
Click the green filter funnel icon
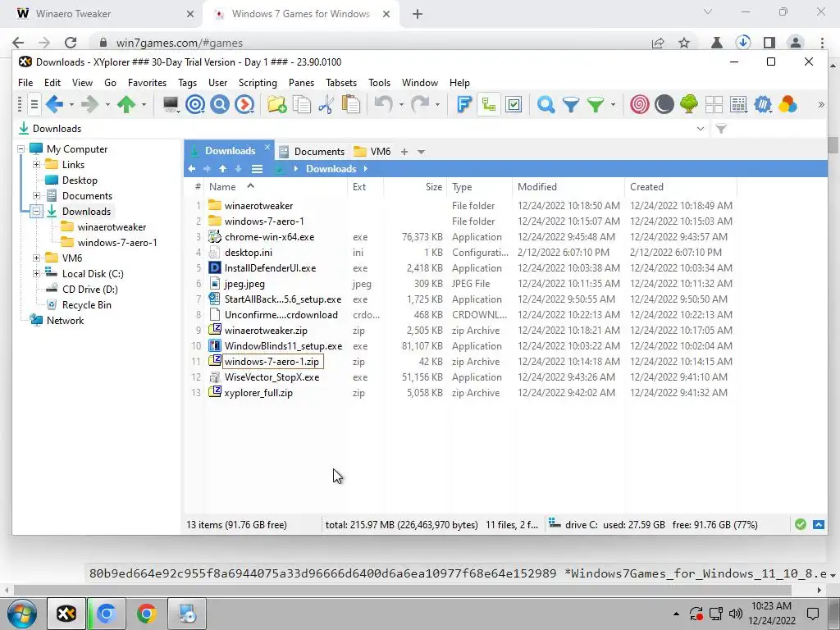(x=596, y=104)
